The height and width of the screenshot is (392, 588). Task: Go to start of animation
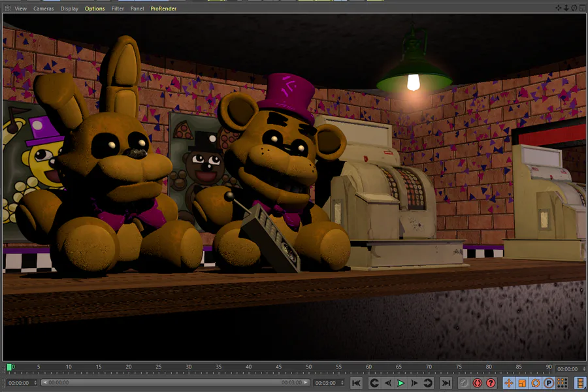pos(356,383)
